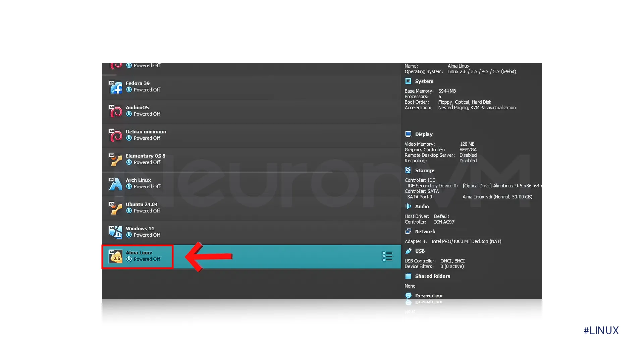Click the power state icon under Arch Linux
644x362 pixels.
(x=129, y=186)
